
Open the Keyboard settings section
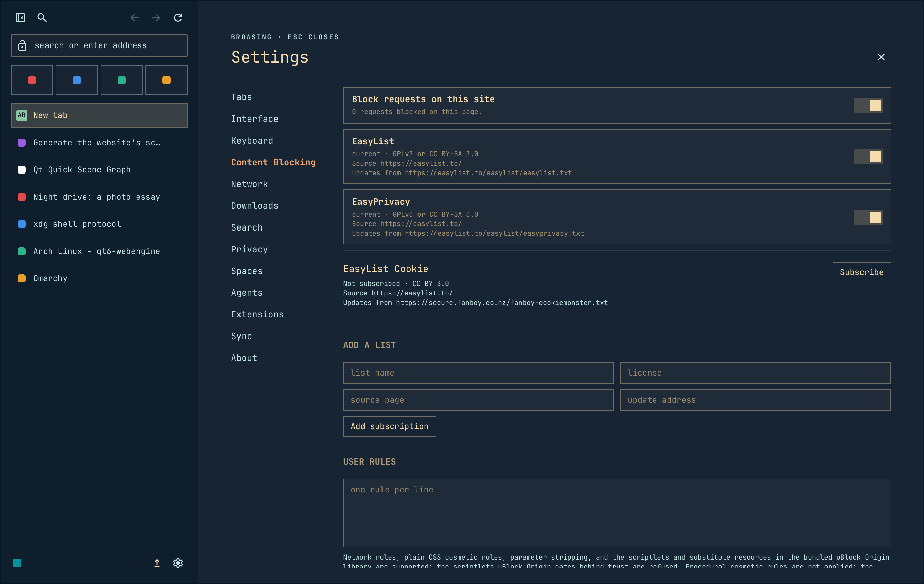[252, 141]
